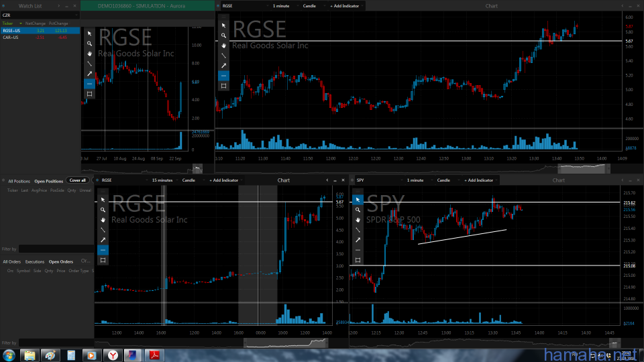This screenshot has height=362, width=644.
Task: Select the magnifier tool in the SPY chart
Action: point(358,210)
